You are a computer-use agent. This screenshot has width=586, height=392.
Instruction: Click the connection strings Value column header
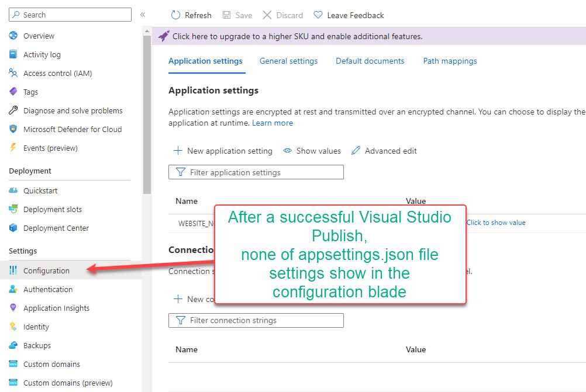pyautogui.click(x=416, y=349)
